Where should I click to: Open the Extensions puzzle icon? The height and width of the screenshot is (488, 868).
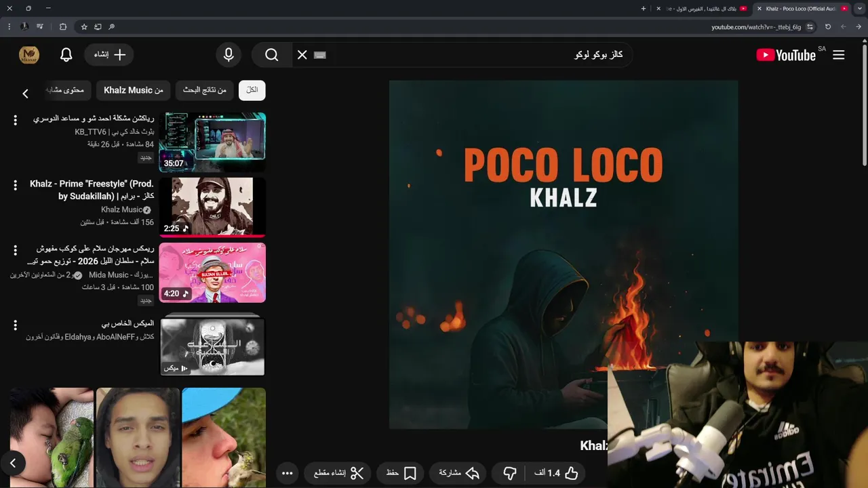pos(63,26)
